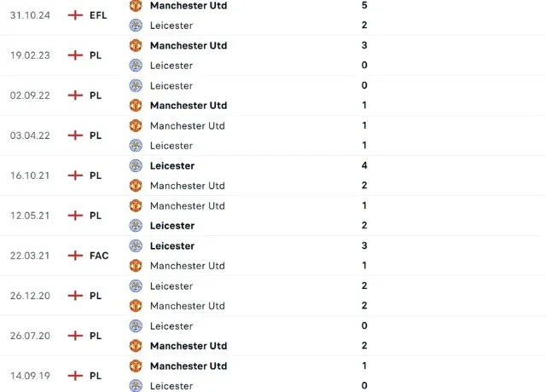546x392 pixels.
Task: Click England flag beside FAC competition
Action: pyautogui.click(x=75, y=256)
